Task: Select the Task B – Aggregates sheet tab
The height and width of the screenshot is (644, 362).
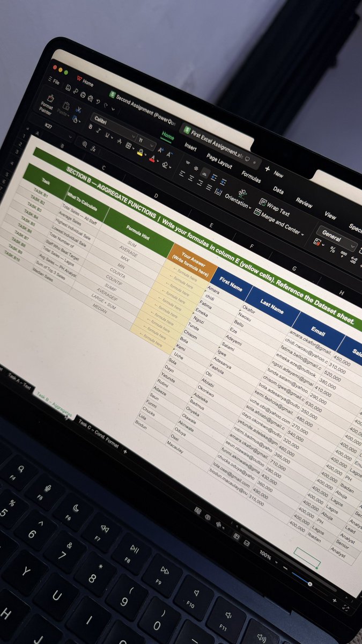Action: coord(54,405)
